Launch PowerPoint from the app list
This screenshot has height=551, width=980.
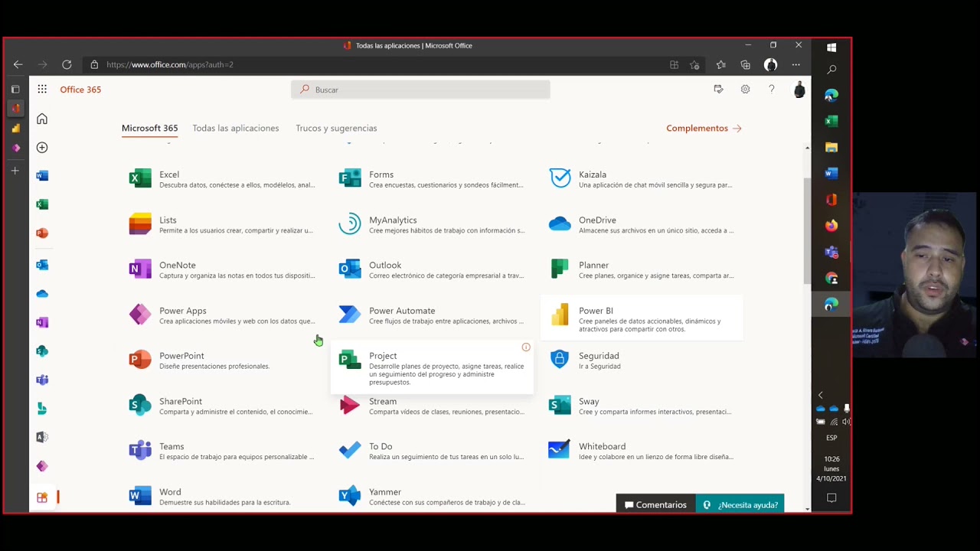pos(222,360)
